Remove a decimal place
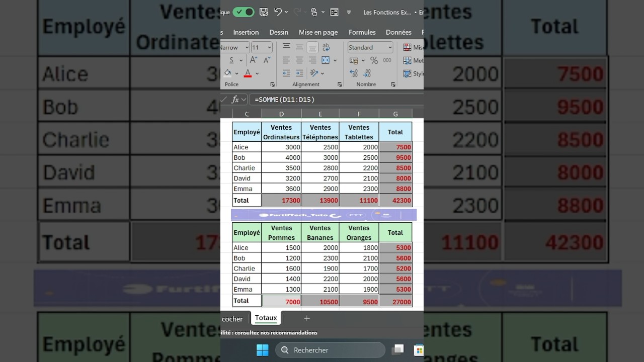 (x=366, y=73)
